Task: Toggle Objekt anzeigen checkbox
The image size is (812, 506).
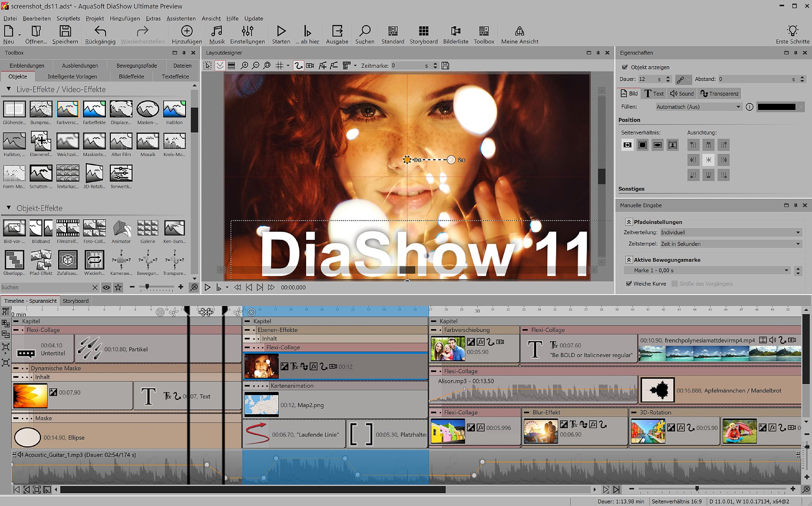Action: coord(625,67)
